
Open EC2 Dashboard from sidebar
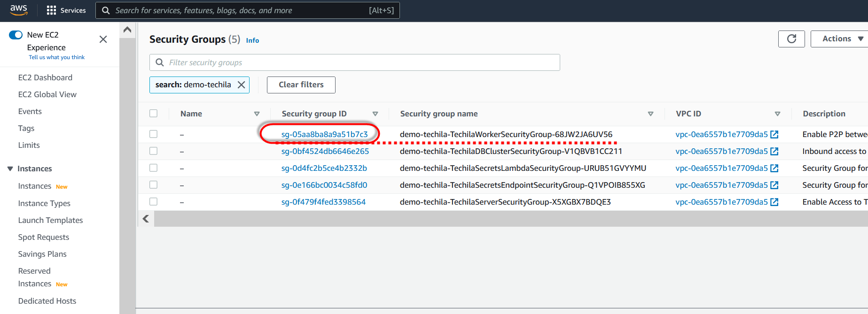(x=45, y=78)
